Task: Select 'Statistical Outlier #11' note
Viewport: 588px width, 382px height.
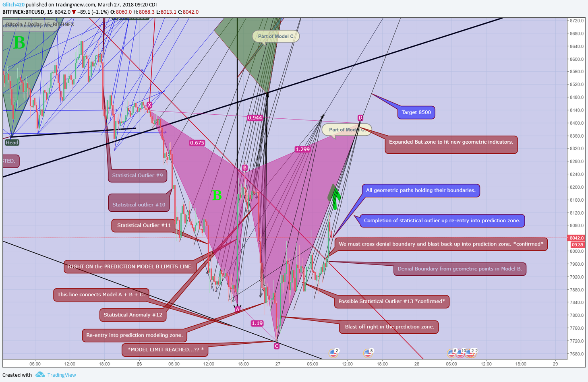Action: [144, 225]
